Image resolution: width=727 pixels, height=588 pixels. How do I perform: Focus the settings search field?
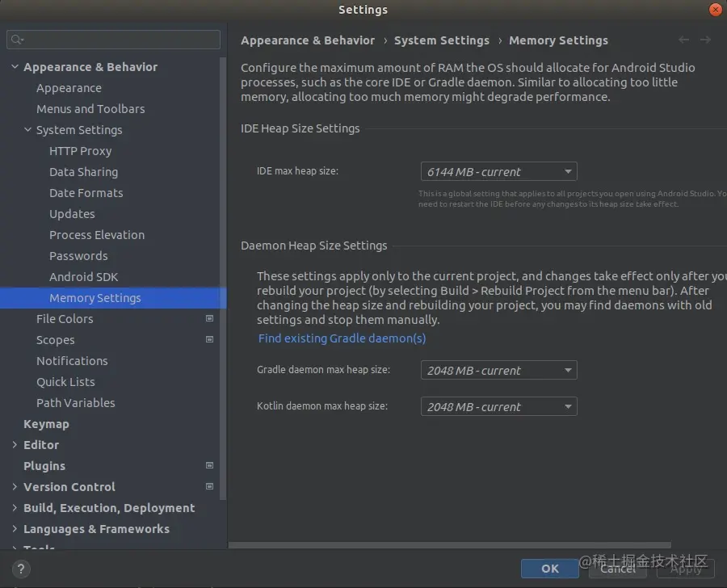tap(114, 40)
